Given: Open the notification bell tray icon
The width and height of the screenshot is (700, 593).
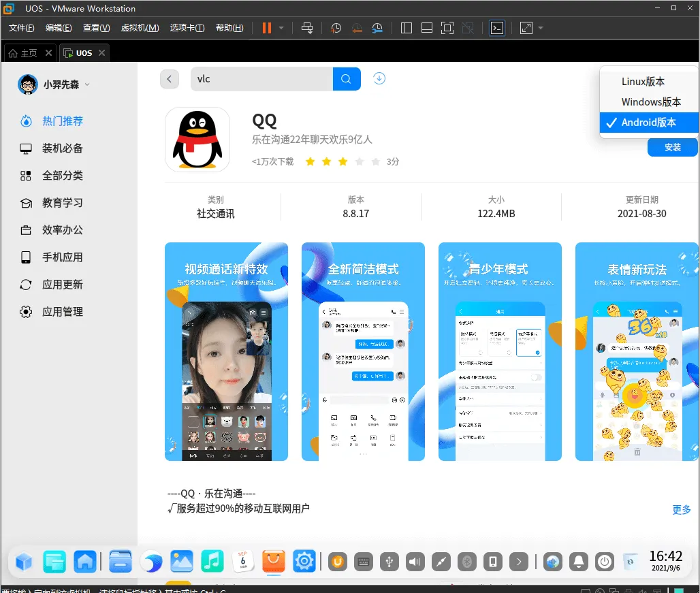Looking at the screenshot, I should tap(579, 562).
